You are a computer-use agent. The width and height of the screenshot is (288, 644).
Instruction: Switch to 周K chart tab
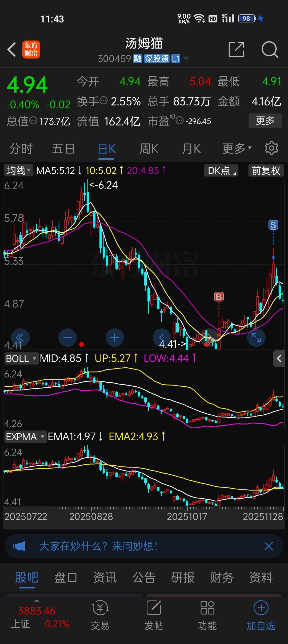tap(149, 148)
